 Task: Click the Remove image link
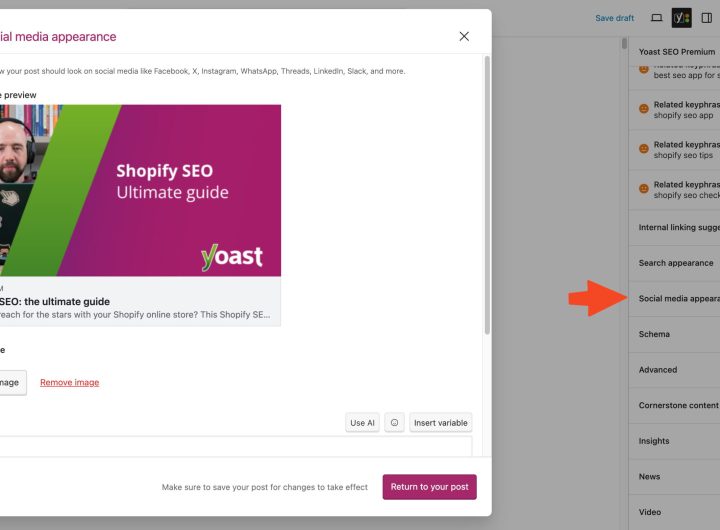[69, 382]
